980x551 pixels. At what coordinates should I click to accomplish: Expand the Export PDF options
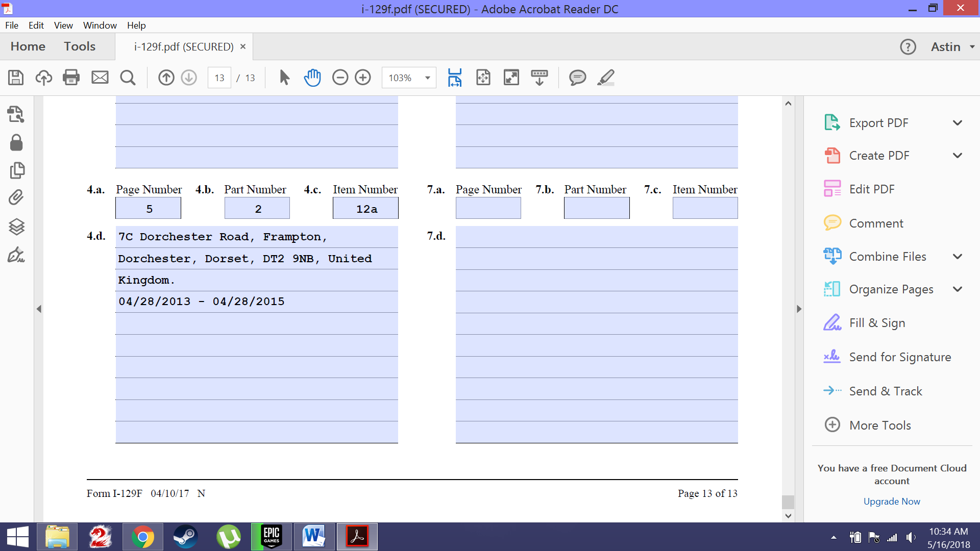pos(958,123)
